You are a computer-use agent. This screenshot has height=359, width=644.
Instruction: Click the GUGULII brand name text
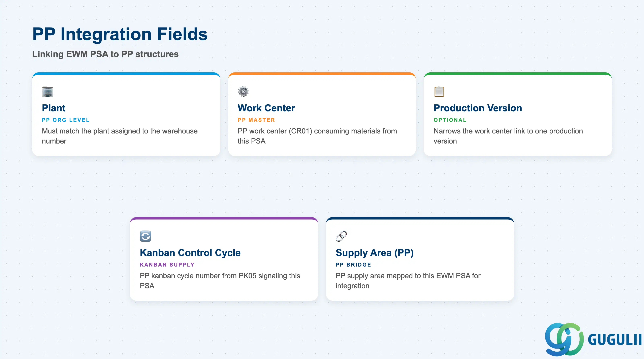(x=615, y=340)
